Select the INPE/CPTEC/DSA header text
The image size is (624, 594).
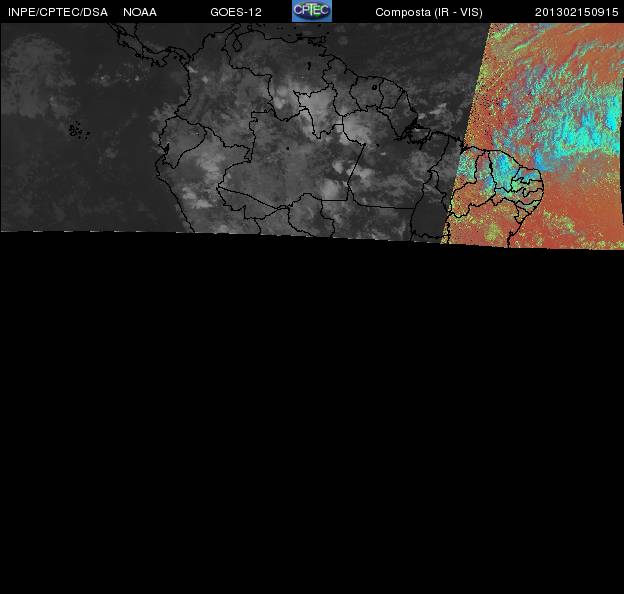pos(58,12)
